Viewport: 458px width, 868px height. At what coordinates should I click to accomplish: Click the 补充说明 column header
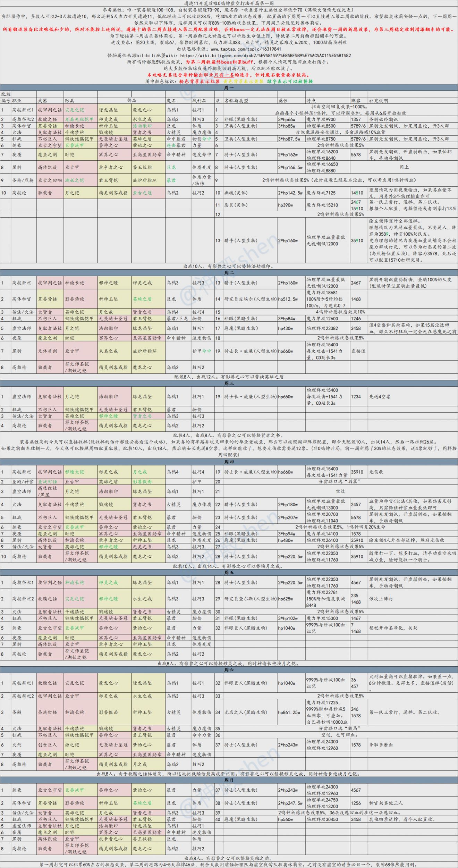click(413, 101)
